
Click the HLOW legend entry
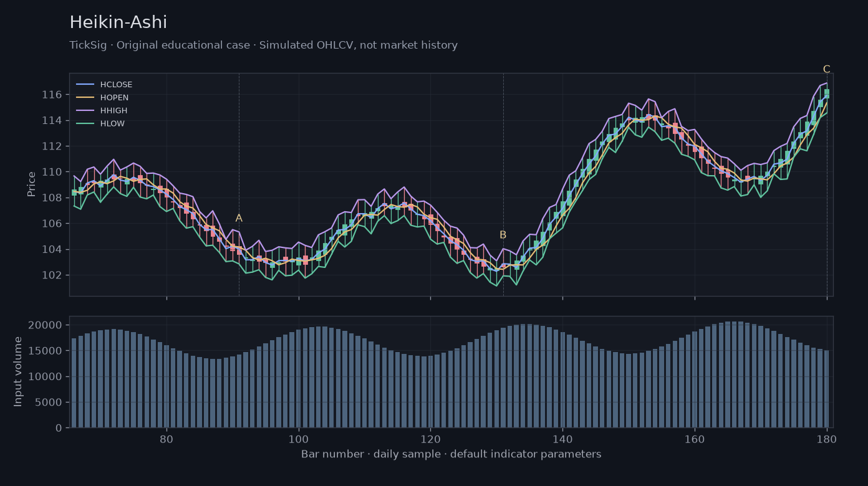(x=100, y=124)
